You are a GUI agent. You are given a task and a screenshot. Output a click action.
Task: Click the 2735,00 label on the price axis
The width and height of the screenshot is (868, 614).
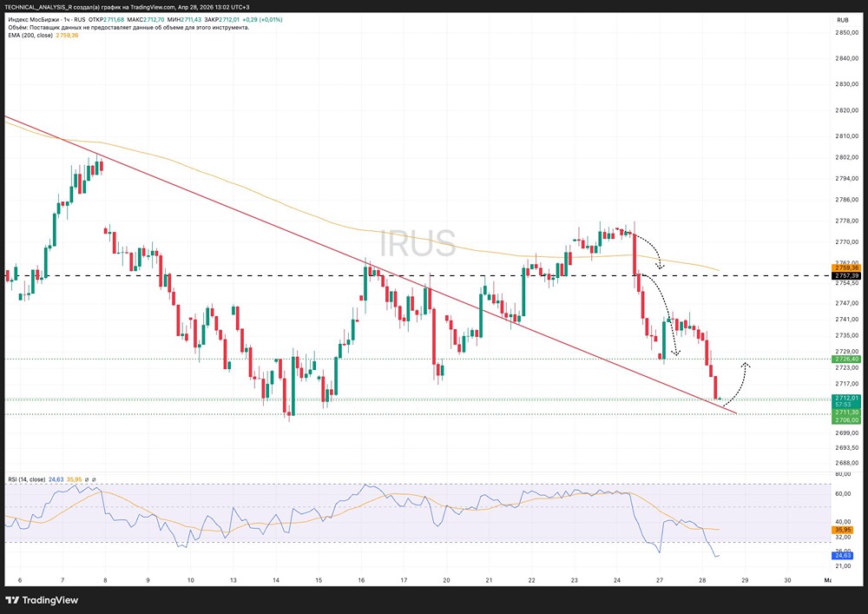[x=846, y=335]
